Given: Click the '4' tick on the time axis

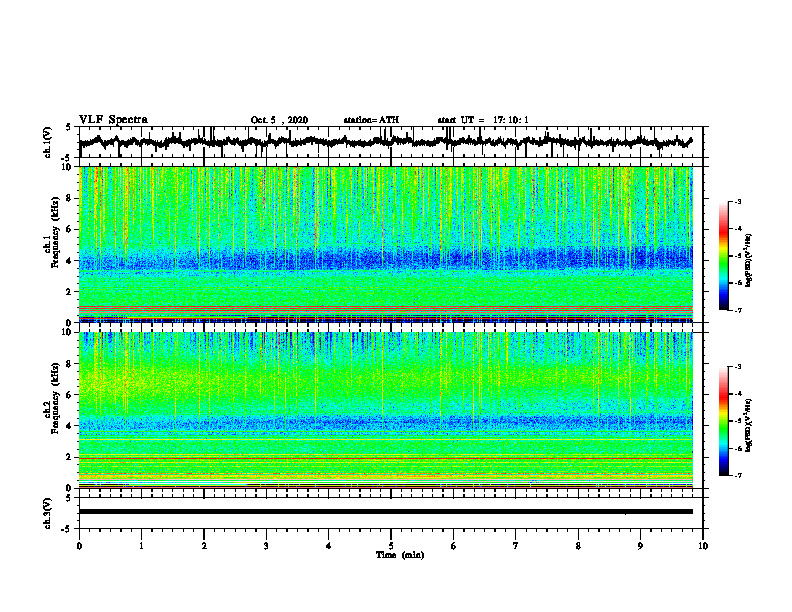Looking at the screenshot, I should pyautogui.click(x=329, y=546).
